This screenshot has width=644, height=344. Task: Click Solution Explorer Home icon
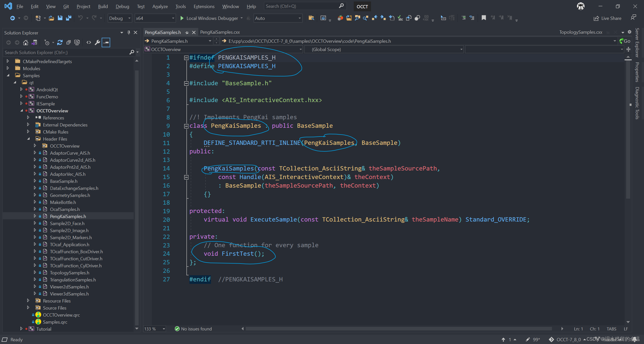[25, 42]
